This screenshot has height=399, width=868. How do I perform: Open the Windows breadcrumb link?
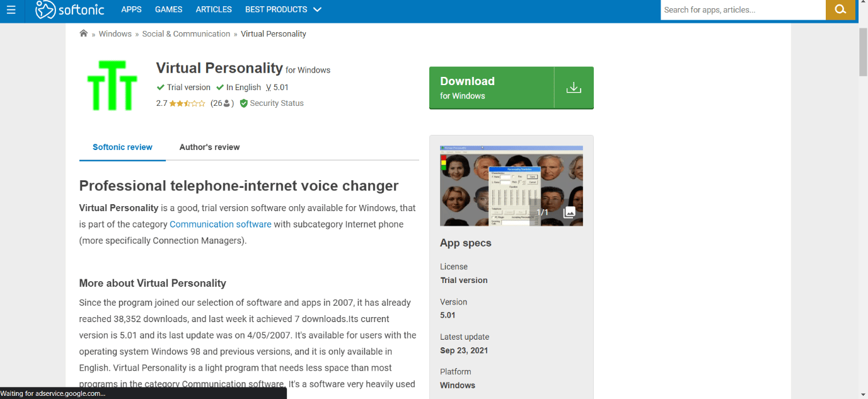point(115,34)
